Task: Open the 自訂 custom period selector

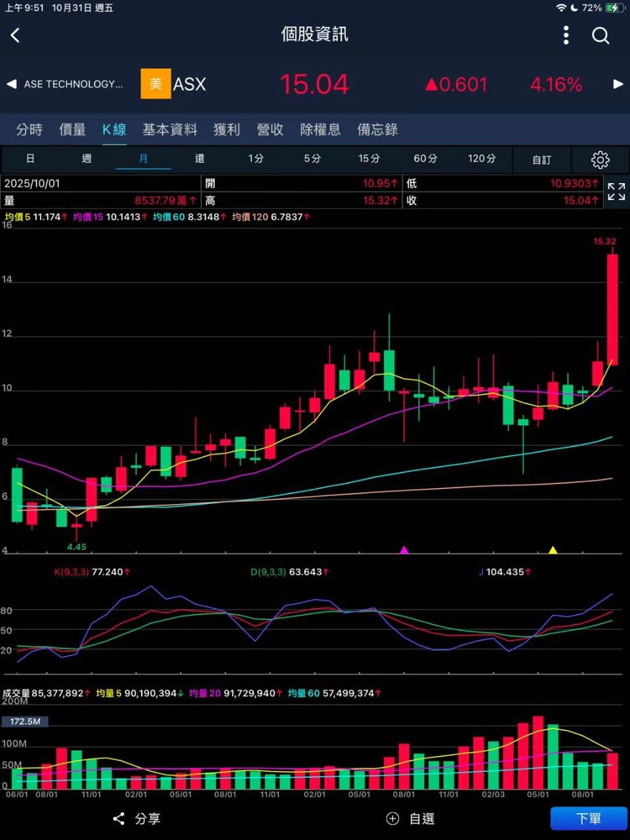Action: 541,159
